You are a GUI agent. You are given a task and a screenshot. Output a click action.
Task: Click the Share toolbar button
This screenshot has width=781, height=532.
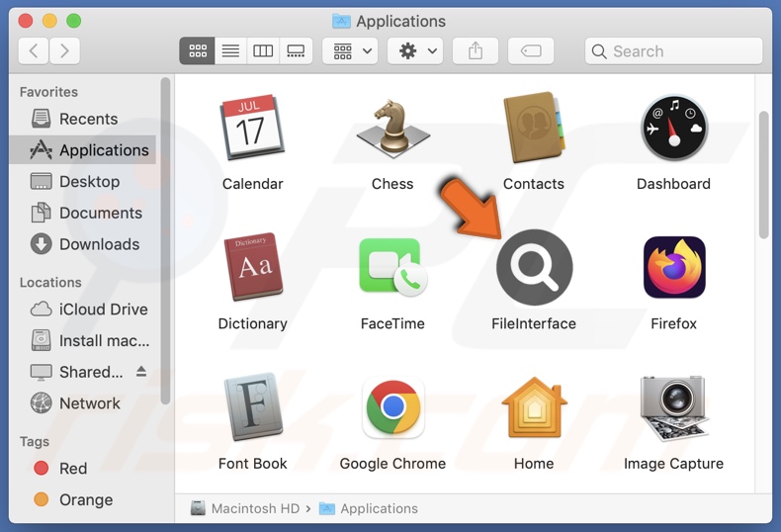pos(476,50)
